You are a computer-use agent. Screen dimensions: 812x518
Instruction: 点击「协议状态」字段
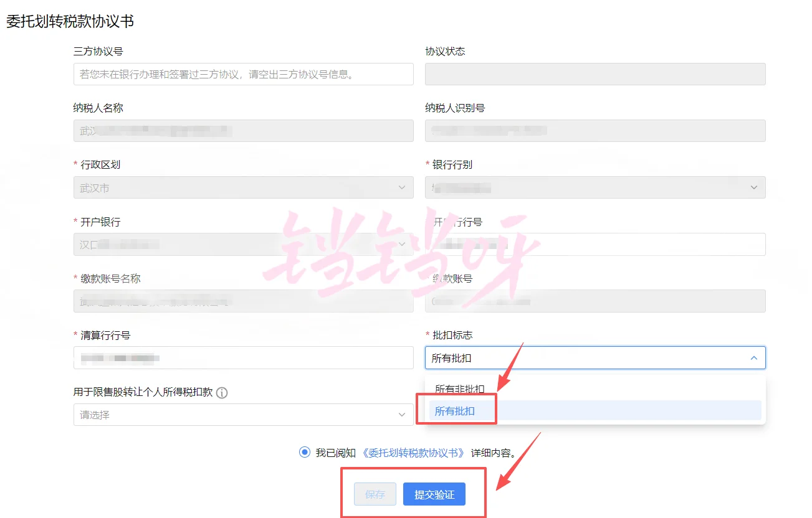click(595, 74)
